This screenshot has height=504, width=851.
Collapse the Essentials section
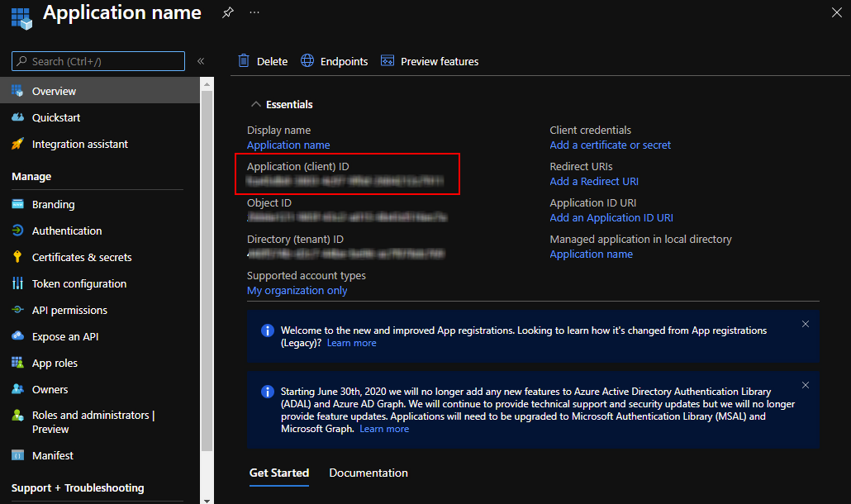coord(255,105)
